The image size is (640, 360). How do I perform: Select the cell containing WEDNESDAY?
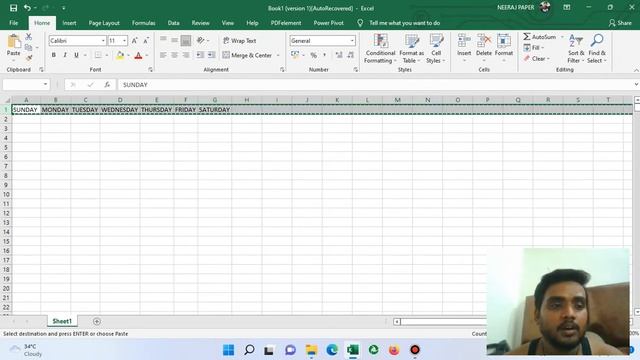(120, 109)
